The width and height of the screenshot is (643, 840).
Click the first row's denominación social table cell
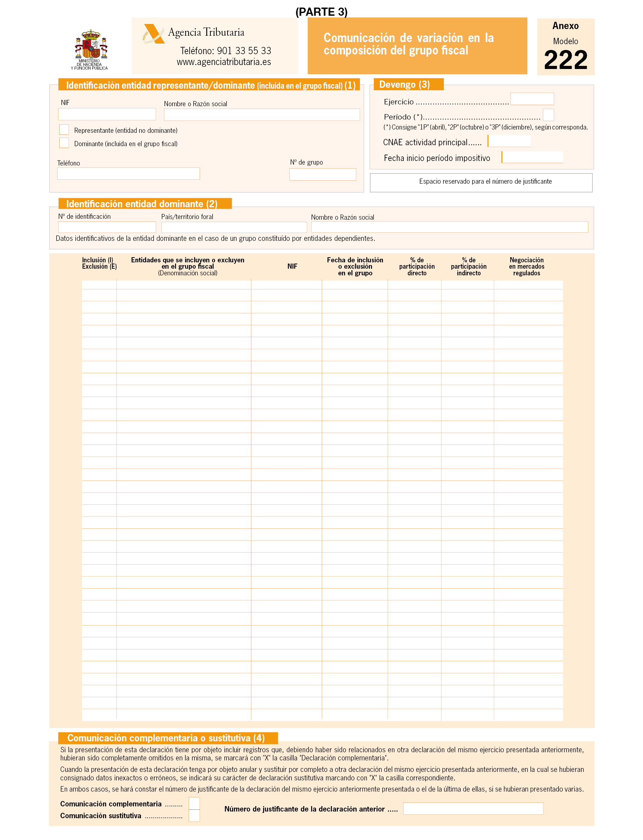coord(184,285)
